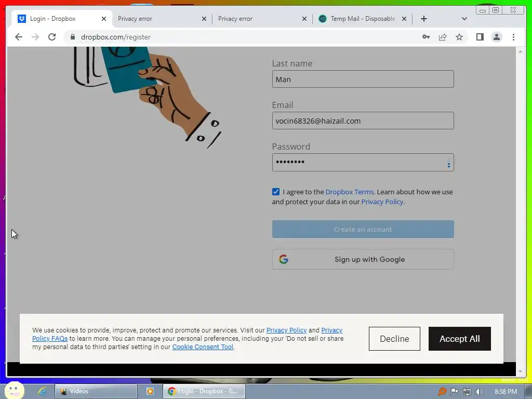Close the first Privacy error tab
The image size is (532, 399).
coord(204,19)
